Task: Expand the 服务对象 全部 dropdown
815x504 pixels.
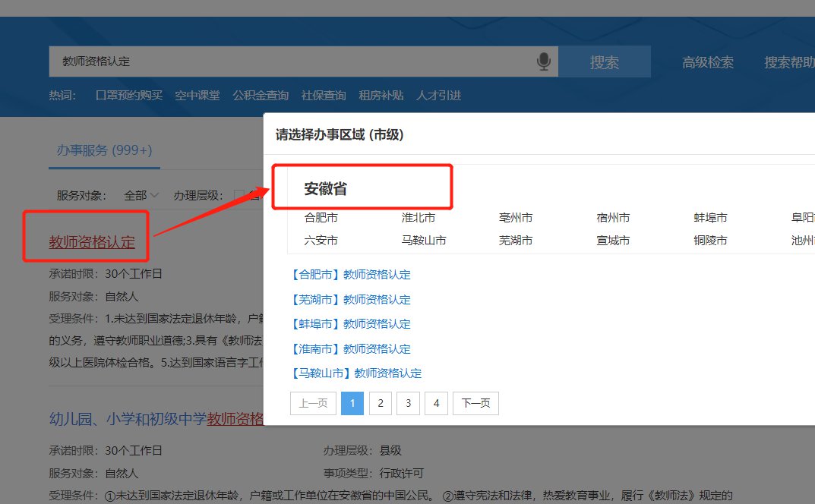Action: pyautogui.click(x=141, y=195)
